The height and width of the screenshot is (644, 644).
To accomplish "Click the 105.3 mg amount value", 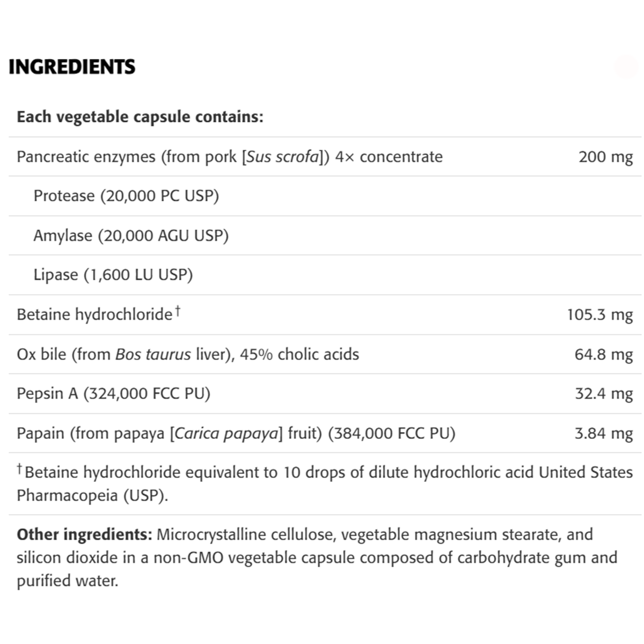I will point(599,314).
